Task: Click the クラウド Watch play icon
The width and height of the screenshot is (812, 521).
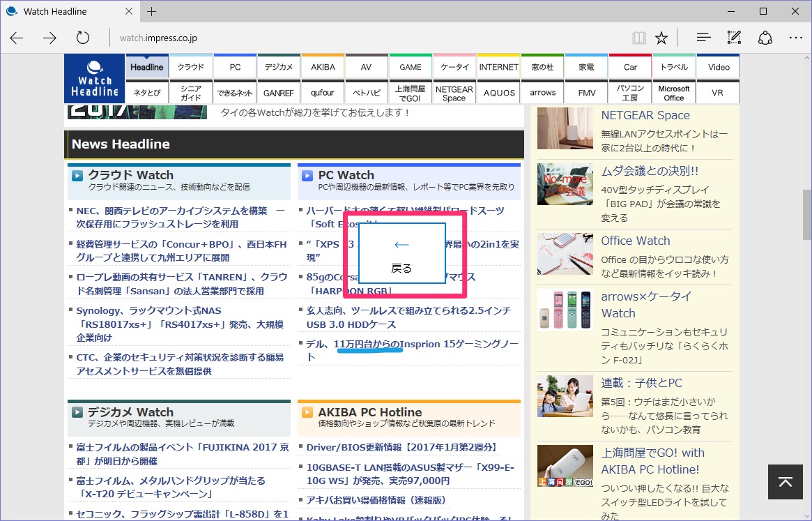Action: tap(77, 176)
